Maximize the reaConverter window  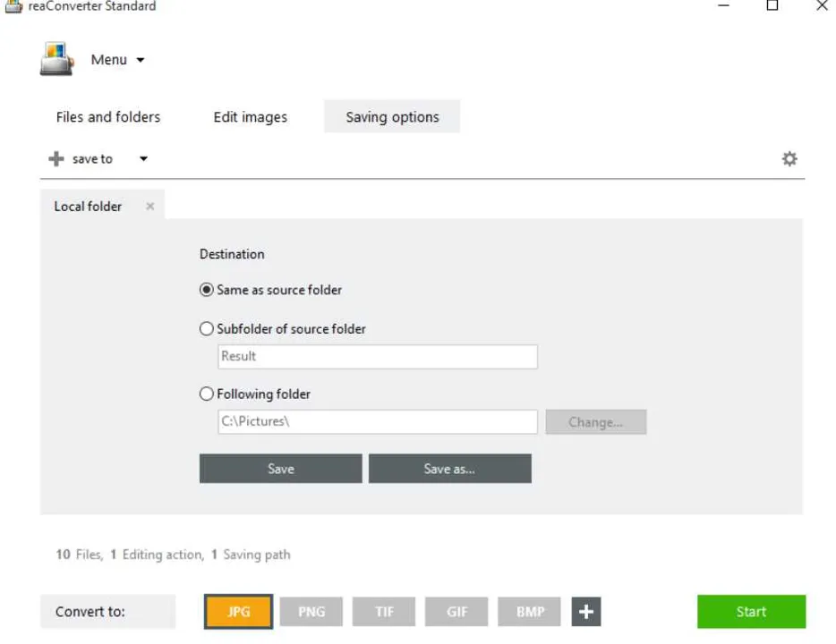(x=772, y=5)
